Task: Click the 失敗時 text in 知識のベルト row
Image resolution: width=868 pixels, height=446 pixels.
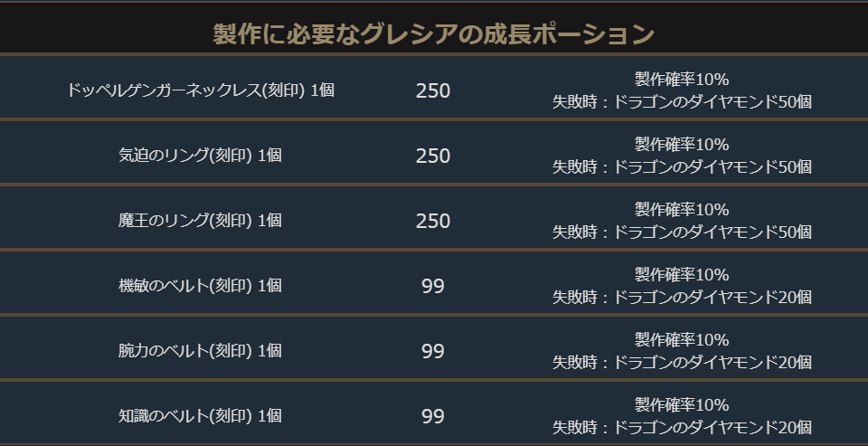Action: (682, 428)
